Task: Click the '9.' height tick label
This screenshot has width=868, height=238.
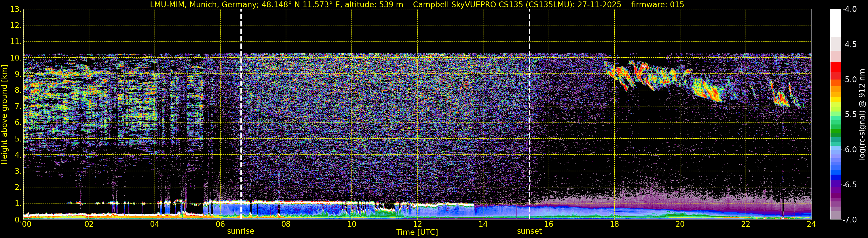Action: coord(18,74)
